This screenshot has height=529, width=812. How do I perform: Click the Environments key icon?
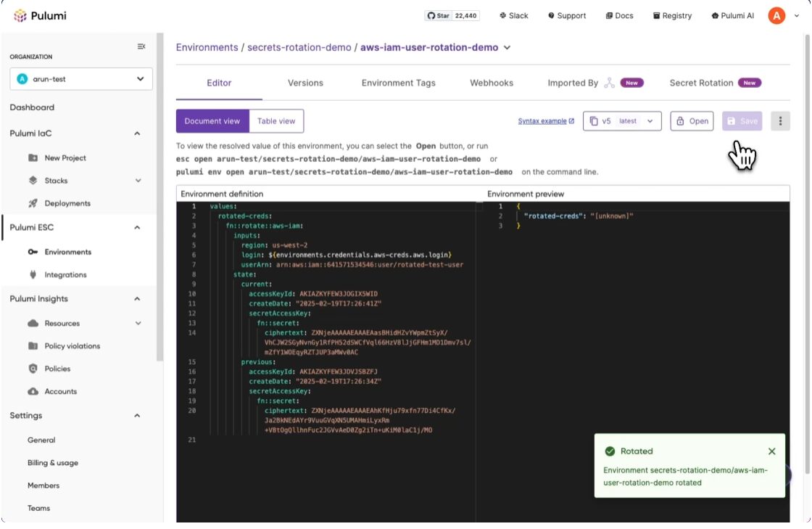33,252
